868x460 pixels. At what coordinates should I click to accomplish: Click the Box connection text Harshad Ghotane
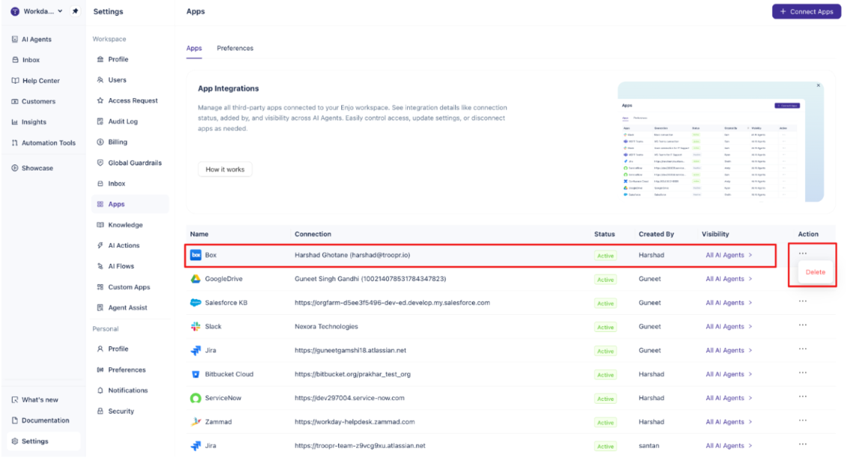[x=352, y=255]
